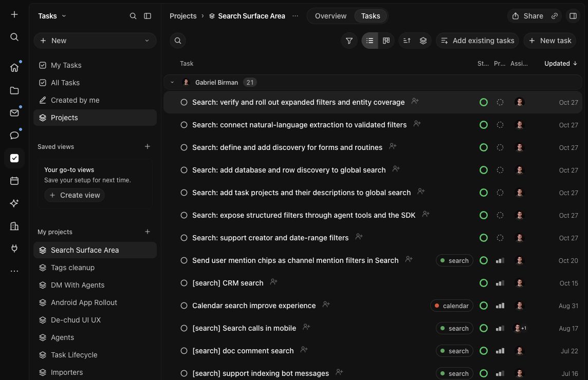Switch to the Overview tab
This screenshot has height=380, width=588.
coord(330,16)
